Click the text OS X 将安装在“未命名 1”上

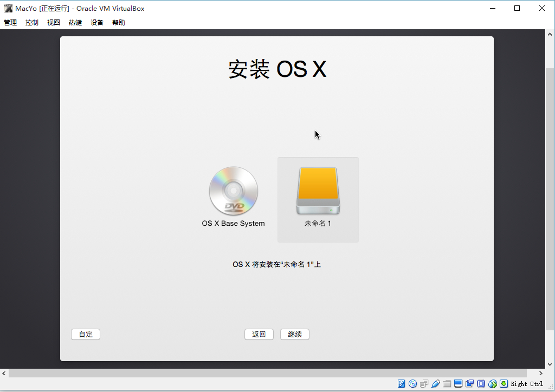coord(276,264)
